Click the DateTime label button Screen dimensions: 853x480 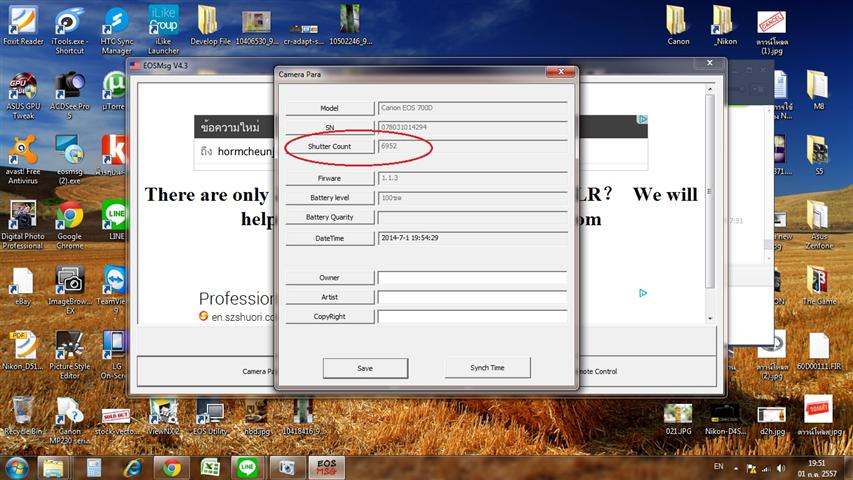click(330, 238)
